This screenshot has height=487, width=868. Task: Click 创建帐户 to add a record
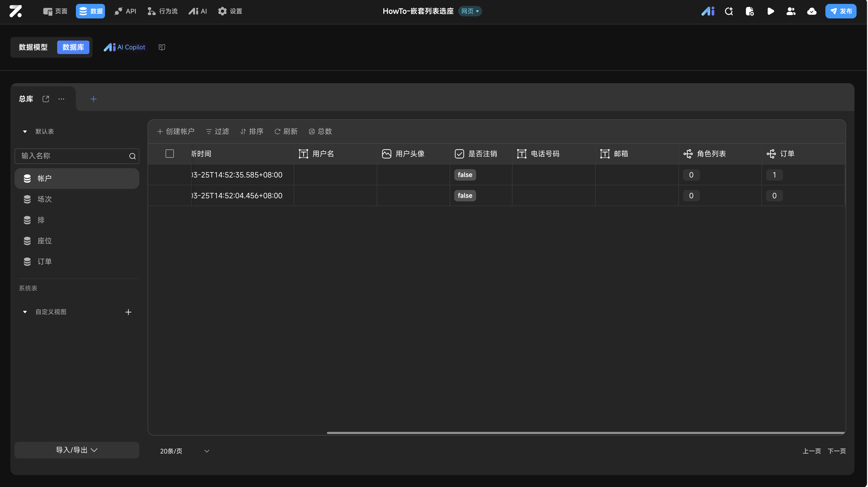click(x=176, y=131)
